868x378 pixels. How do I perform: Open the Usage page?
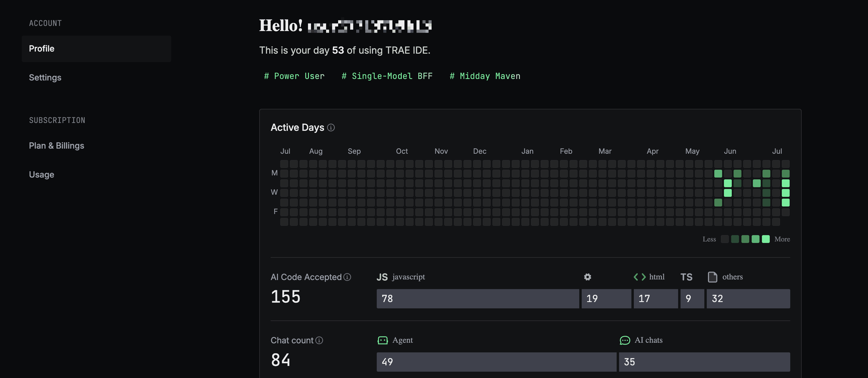point(42,175)
